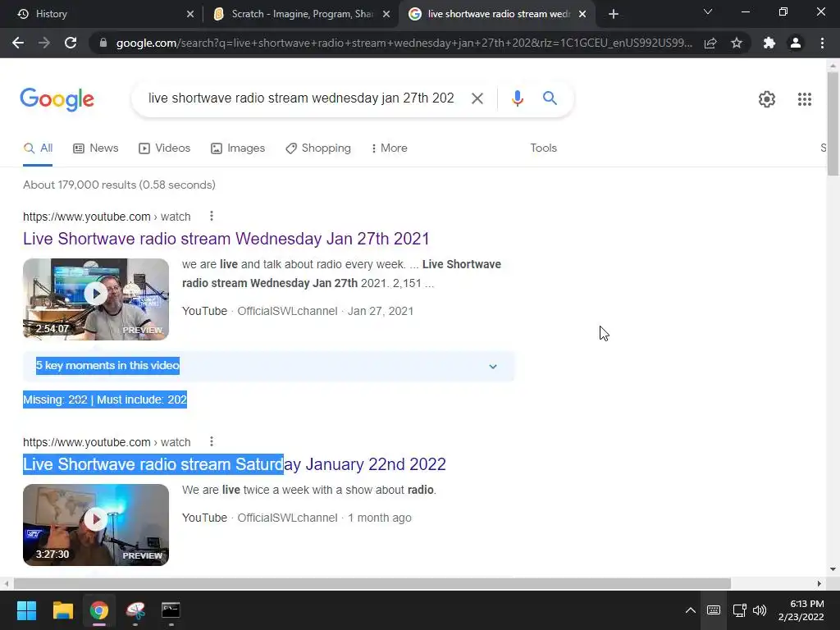
Task: Select the Images results tab
Action: [x=238, y=148]
